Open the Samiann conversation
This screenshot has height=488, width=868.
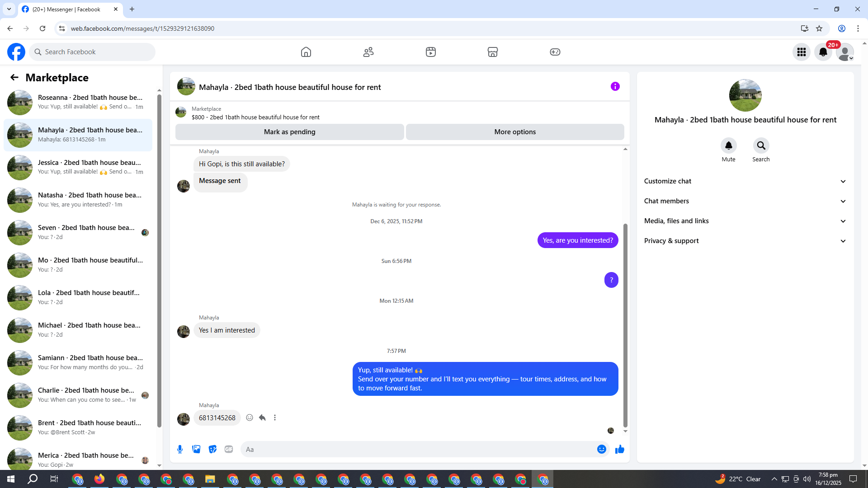click(x=78, y=363)
